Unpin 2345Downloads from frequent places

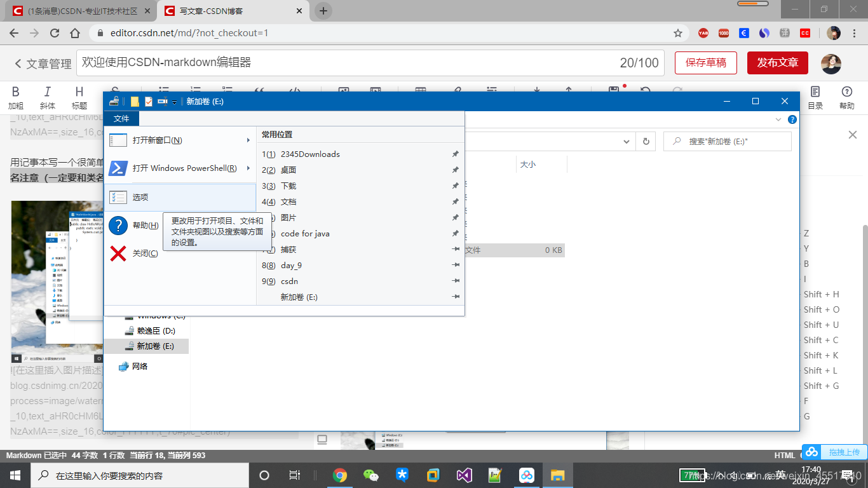[x=455, y=154]
